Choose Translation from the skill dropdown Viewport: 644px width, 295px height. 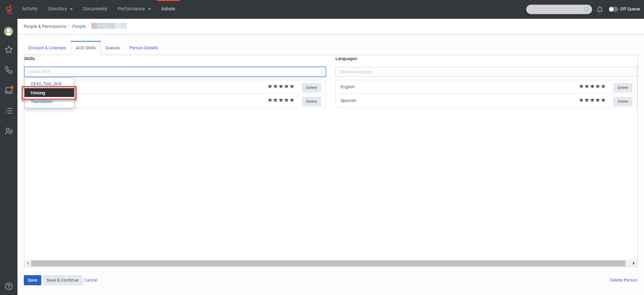click(49, 102)
